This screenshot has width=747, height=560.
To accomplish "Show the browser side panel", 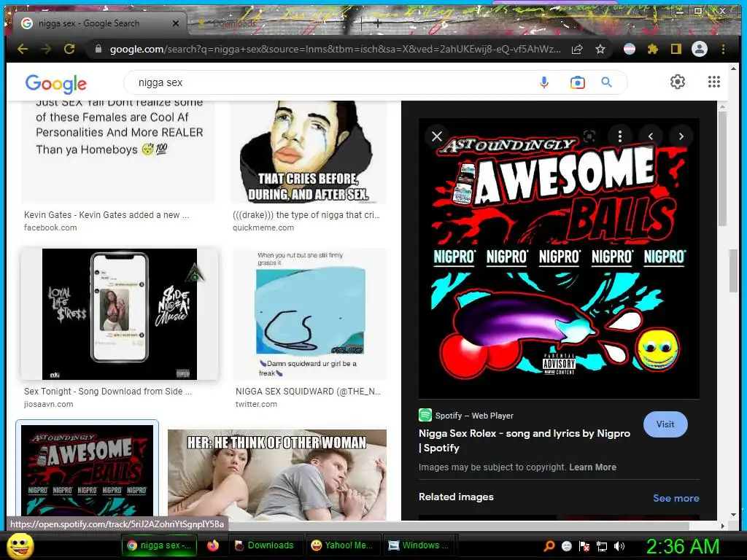I will [x=676, y=49].
